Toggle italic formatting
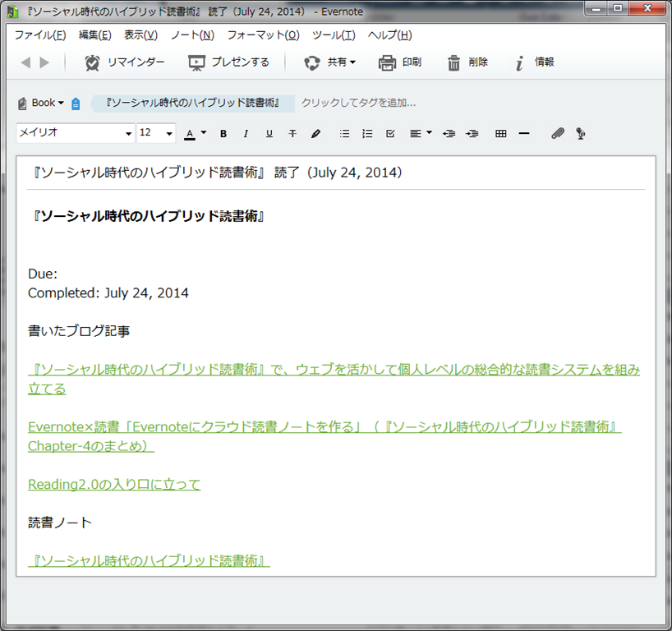 [x=246, y=134]
